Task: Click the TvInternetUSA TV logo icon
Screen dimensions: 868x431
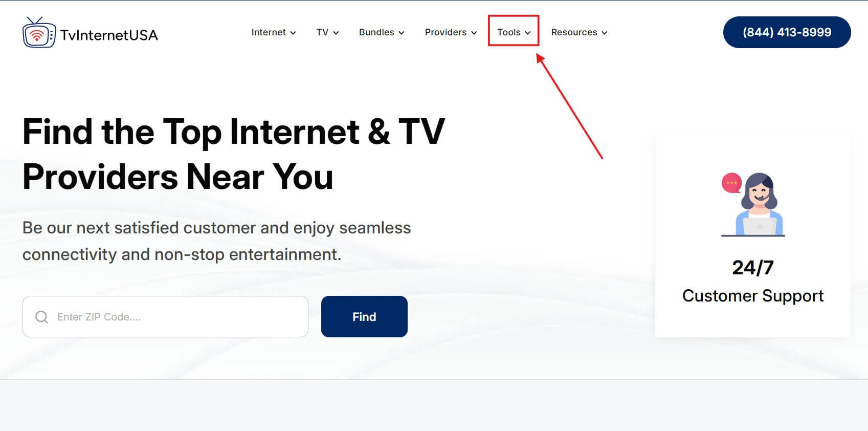Action: (x=39, y=32)
